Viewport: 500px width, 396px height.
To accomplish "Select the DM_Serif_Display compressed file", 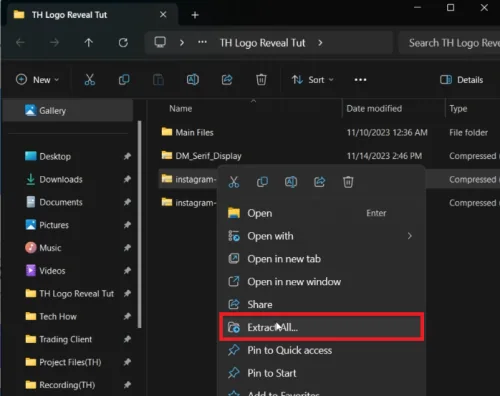I will 201,156.
